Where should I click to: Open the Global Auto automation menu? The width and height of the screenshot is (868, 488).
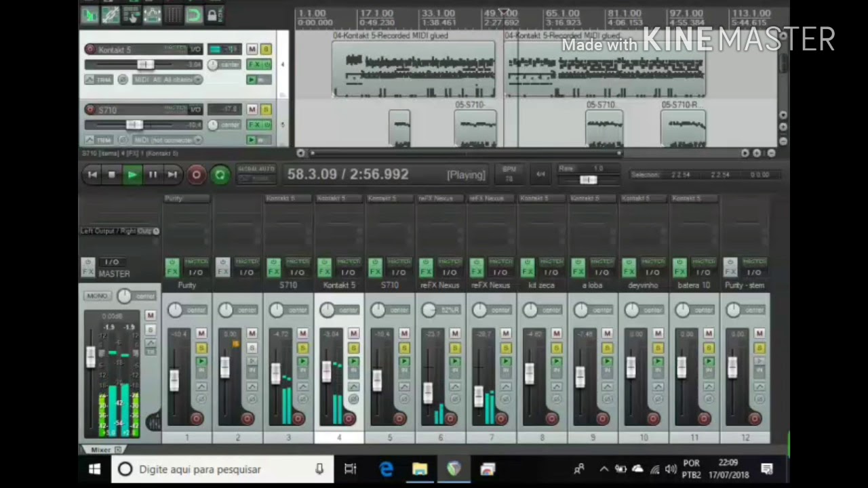[255, 174]
